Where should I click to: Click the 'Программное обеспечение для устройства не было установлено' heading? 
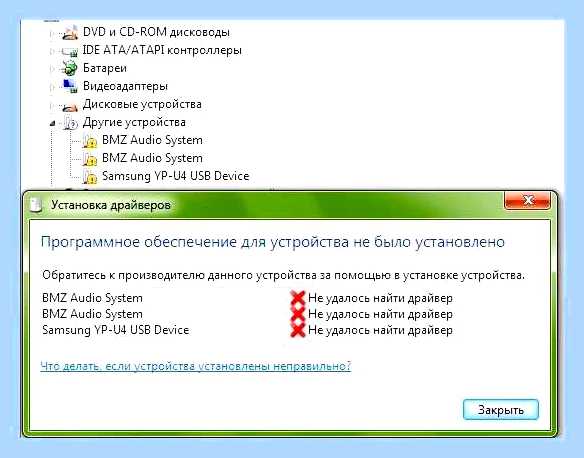(273, 242)
